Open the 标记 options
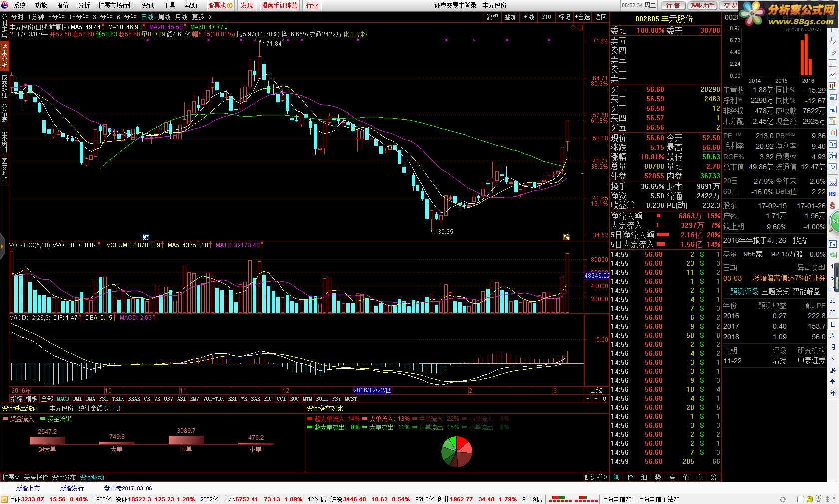Screen dimensions: 839x504 (564, 17)
